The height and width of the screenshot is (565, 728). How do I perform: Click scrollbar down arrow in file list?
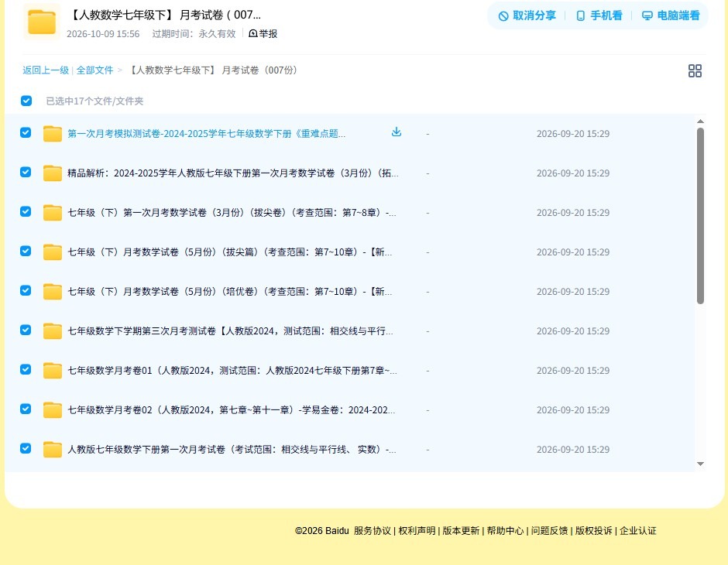click(x=700, y=464)
